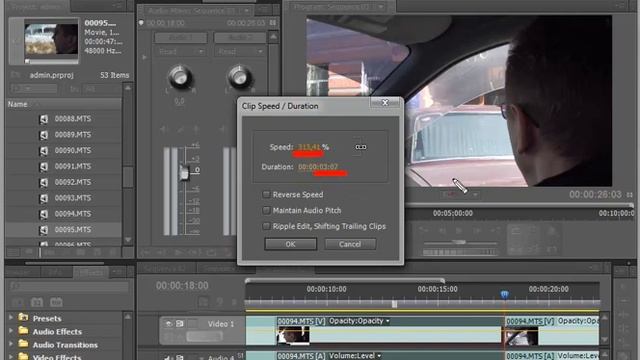Close the Clip Speed / Duration dialog

(385, 102)
